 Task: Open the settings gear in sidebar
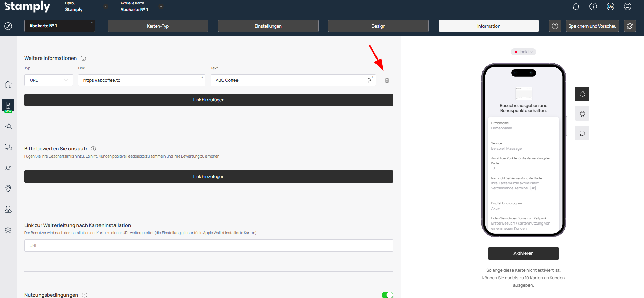tap(8, 230)
